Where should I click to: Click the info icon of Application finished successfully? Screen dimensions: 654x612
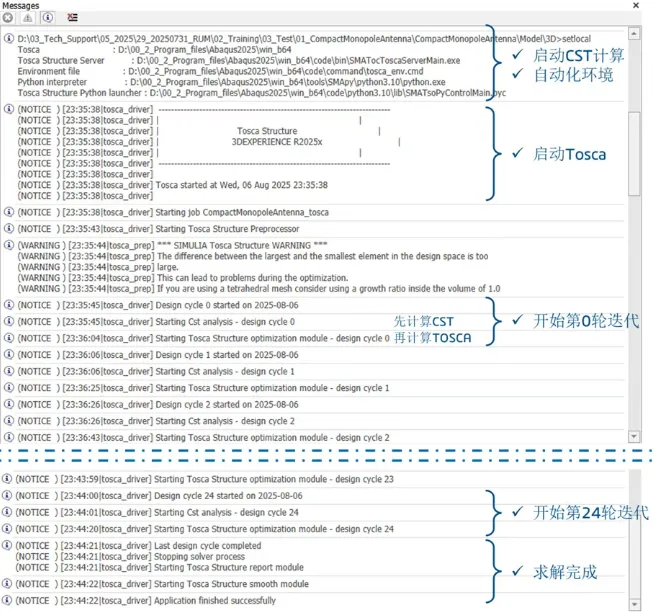(x=7, y=600)
